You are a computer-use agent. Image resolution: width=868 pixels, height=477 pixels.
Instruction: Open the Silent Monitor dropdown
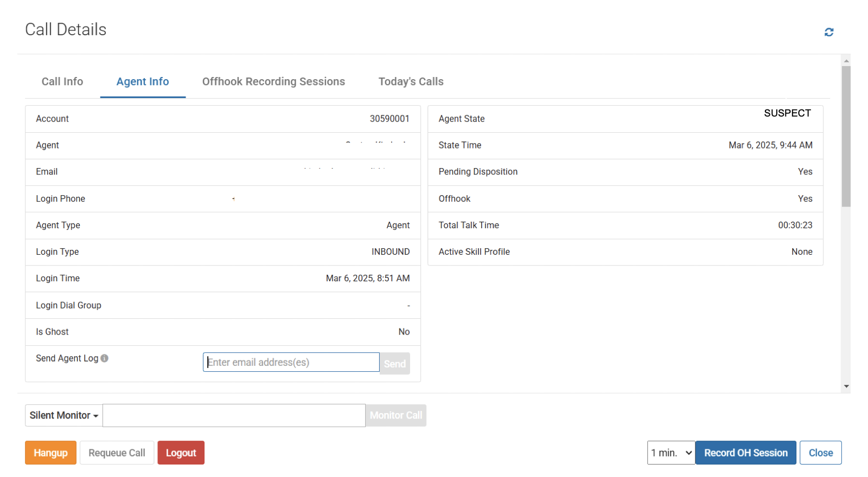pyautogui.click(x=64, y=416)
